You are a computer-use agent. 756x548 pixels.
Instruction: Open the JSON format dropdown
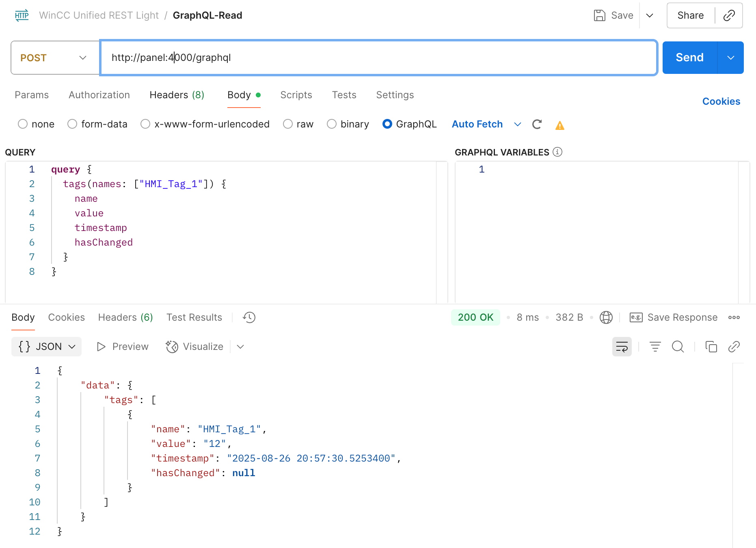47,347
